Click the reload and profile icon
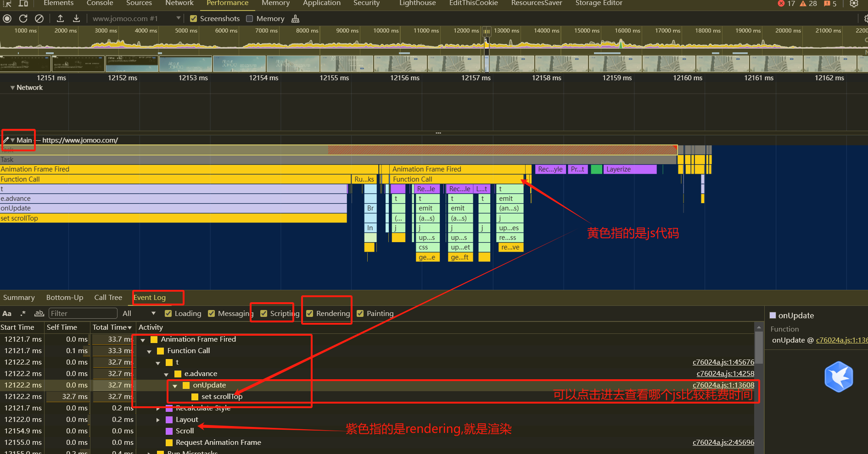The width and height of the screenshot is (868, 454). coord(23,18)
